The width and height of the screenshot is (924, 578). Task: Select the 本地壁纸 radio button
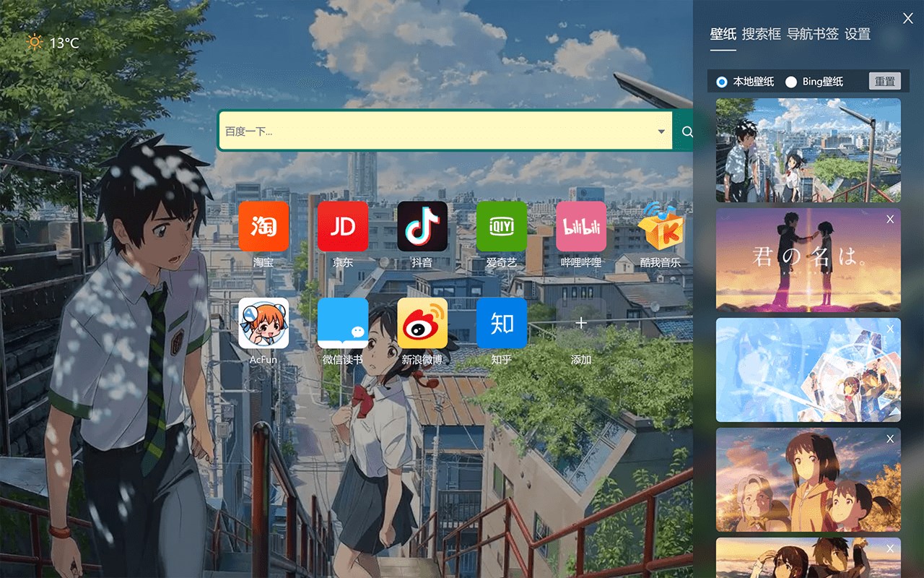(722, 82)
